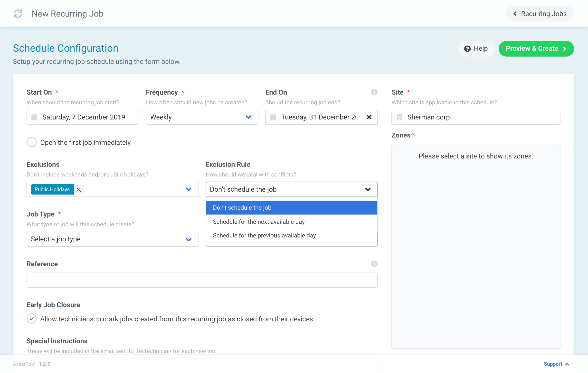Open Help
The width and height of the screenshot is (588, 373).
[x=476, y=49]
